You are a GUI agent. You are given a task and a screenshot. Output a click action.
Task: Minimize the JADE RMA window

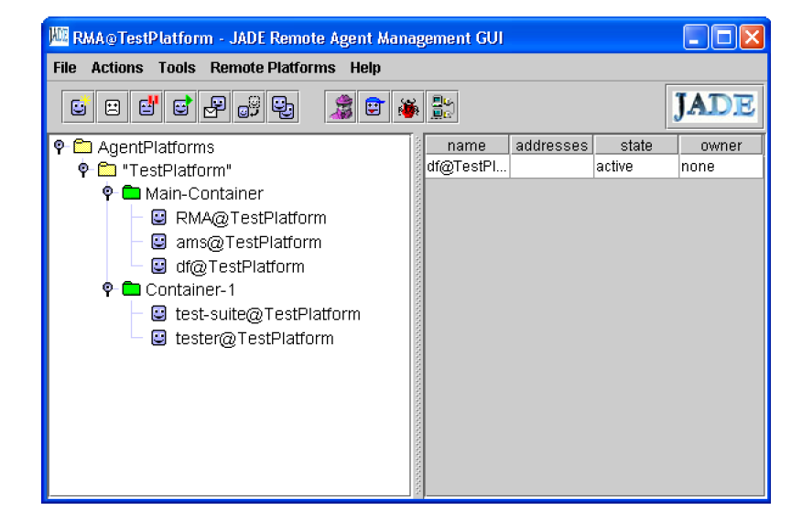(x=696, y=37)
